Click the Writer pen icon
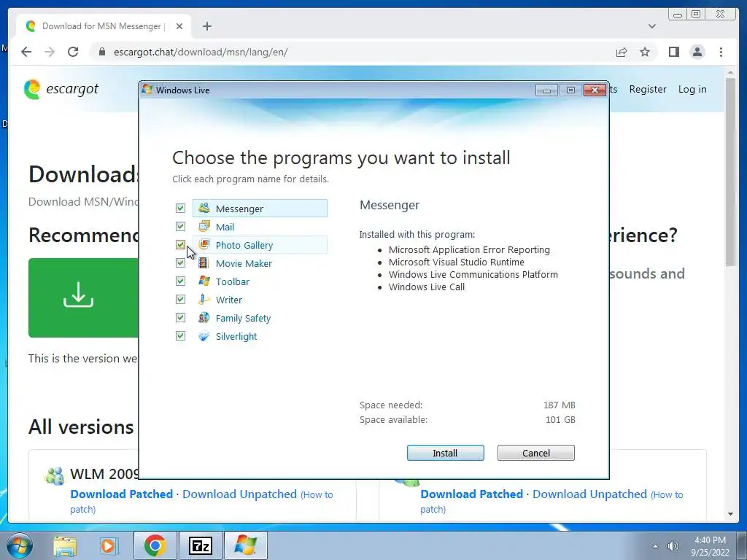 [x=204, y=300]
